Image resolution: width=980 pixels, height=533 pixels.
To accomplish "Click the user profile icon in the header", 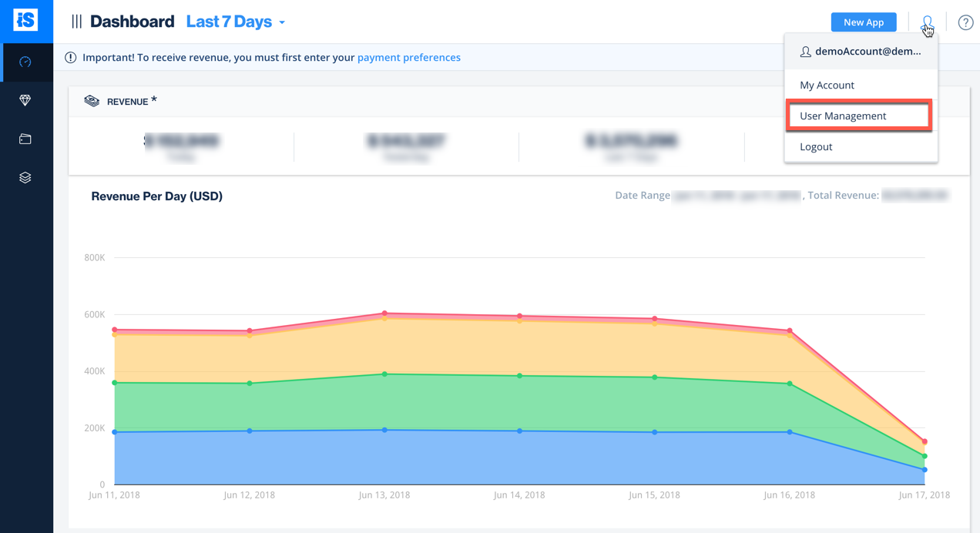I will point(928,22).
